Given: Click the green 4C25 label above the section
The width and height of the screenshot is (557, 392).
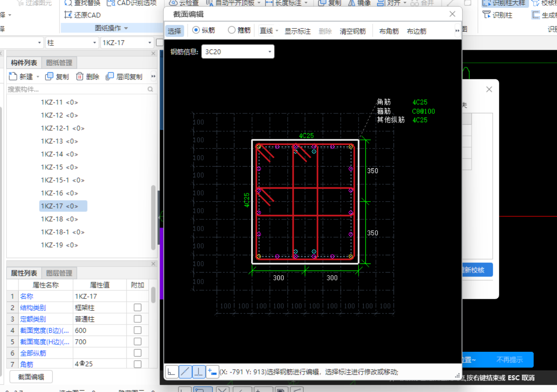Looking at the screenshot, I should [306, 135].
